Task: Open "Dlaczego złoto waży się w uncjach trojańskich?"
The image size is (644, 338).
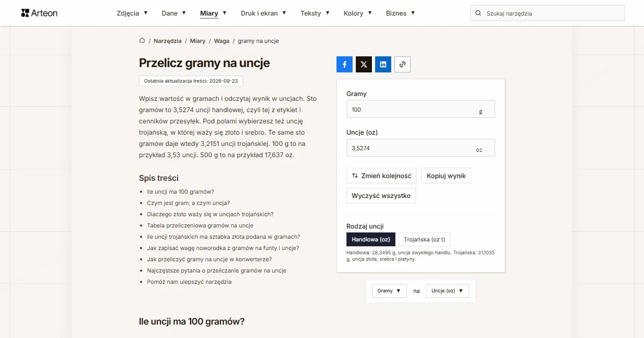Action: point(210,214)
